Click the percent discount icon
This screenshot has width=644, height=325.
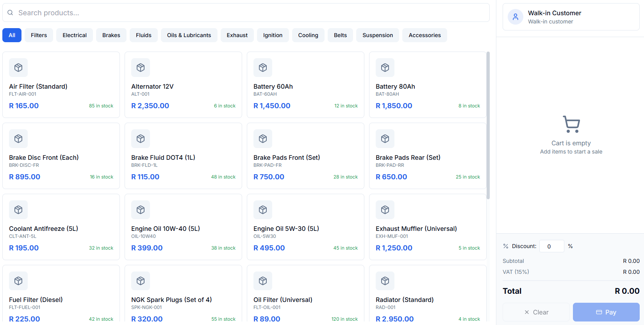(506, 246)
